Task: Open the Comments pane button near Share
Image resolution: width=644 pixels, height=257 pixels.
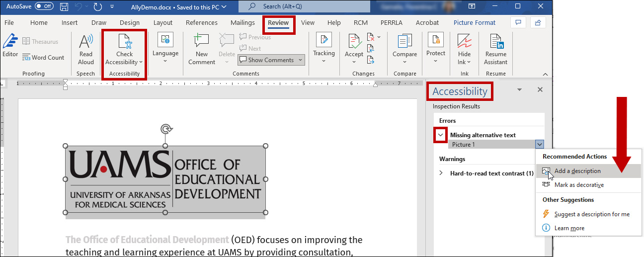Action: pyautogui.click(x=518, y=22)
